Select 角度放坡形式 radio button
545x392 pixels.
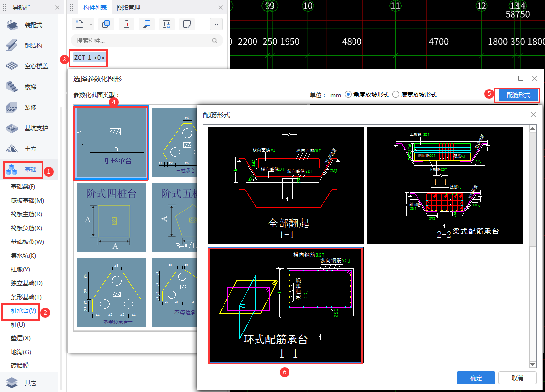(348, 94)
